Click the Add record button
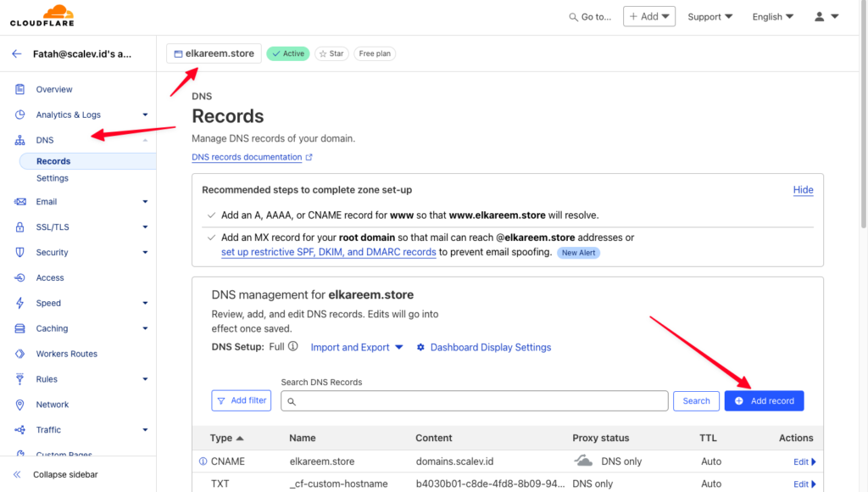Screen dimensions: 868x492 point(764,400)
